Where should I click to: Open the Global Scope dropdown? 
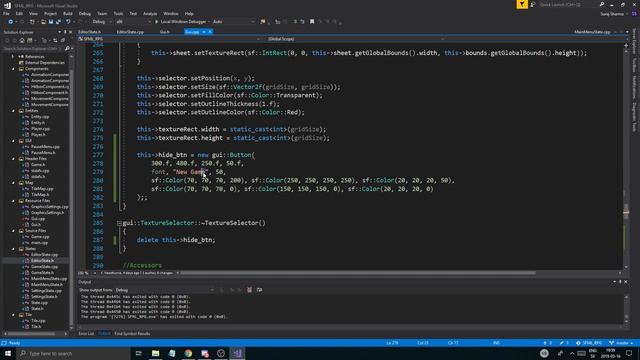355,39
